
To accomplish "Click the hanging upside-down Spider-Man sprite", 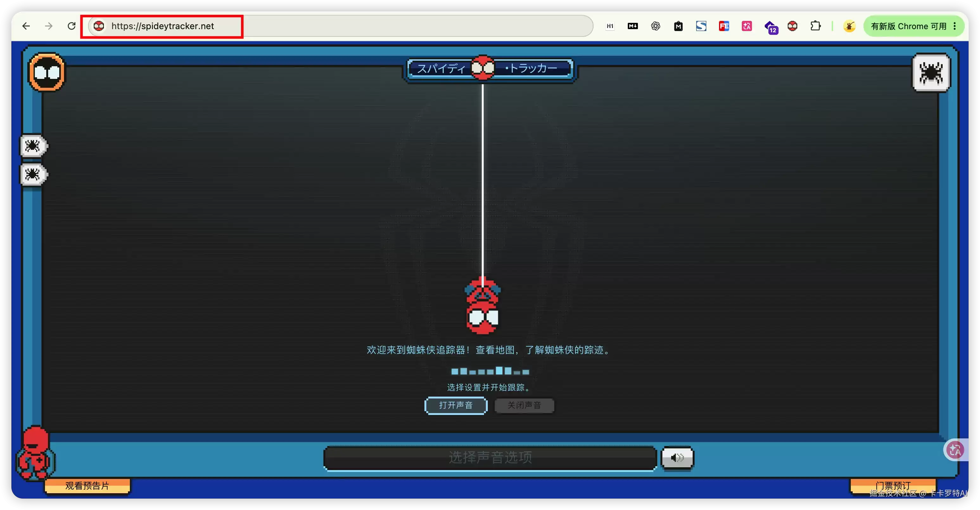I will click(x=482, y=306).
